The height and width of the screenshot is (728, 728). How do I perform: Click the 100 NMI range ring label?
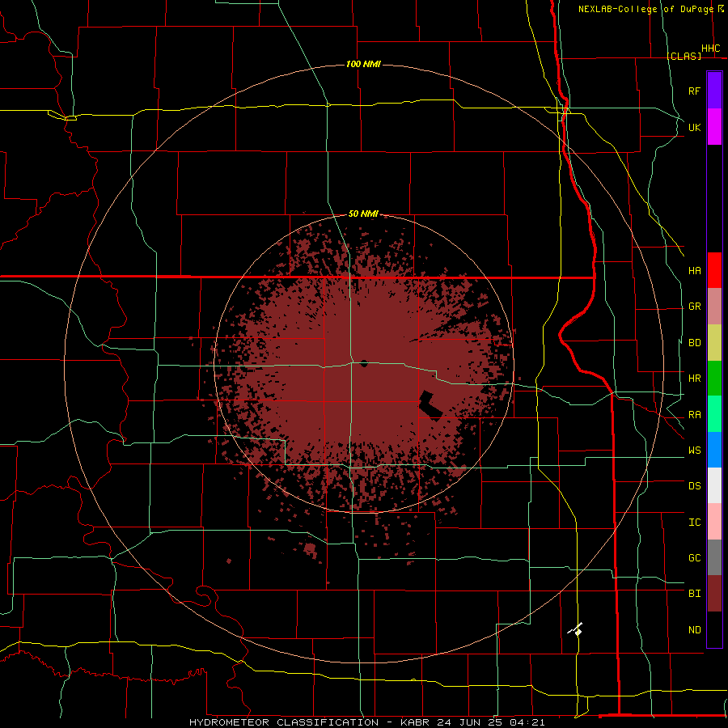363,64
